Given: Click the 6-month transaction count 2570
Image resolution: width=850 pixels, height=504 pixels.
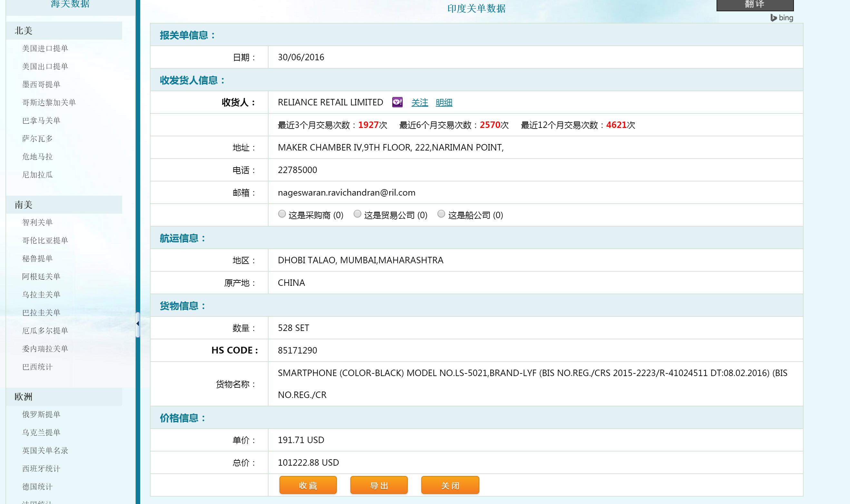Looking at the screenshot, I should click(x=490, y=125).
